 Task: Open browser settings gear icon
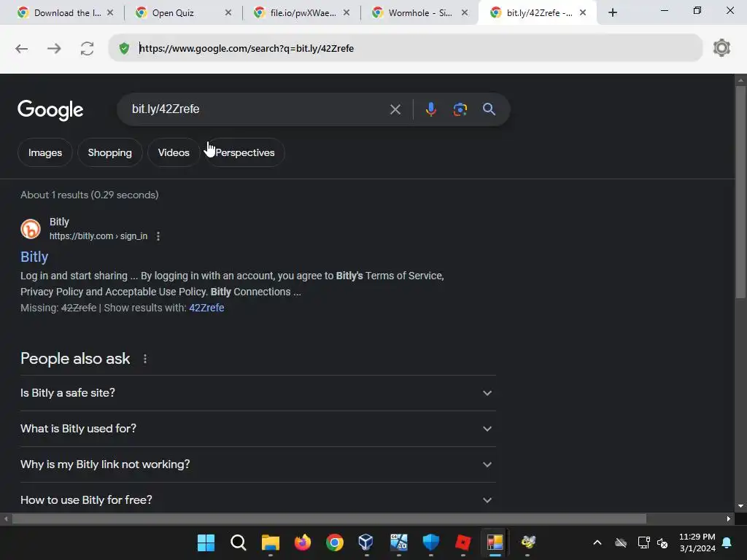[721, 48]
